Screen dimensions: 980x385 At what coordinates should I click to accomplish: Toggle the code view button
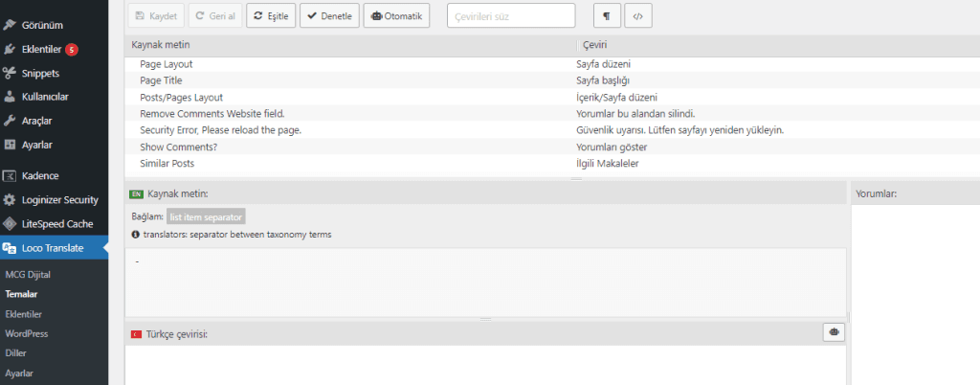point(638,16)
